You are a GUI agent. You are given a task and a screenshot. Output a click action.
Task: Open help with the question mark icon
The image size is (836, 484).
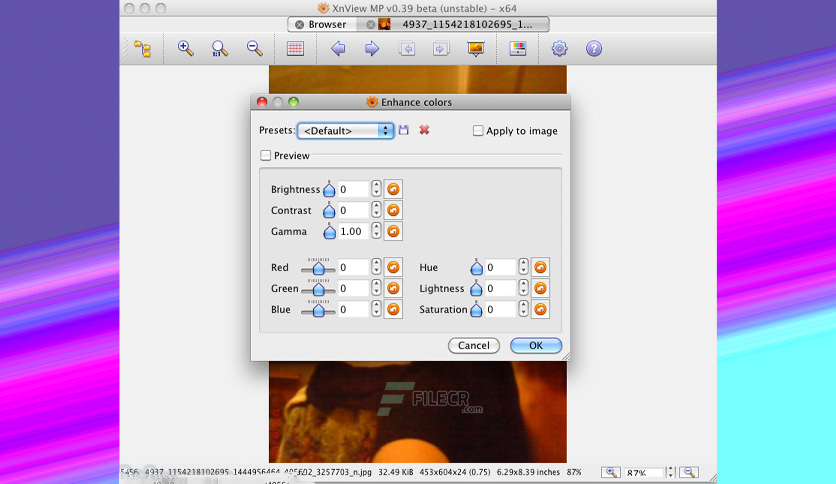(594, 49)
